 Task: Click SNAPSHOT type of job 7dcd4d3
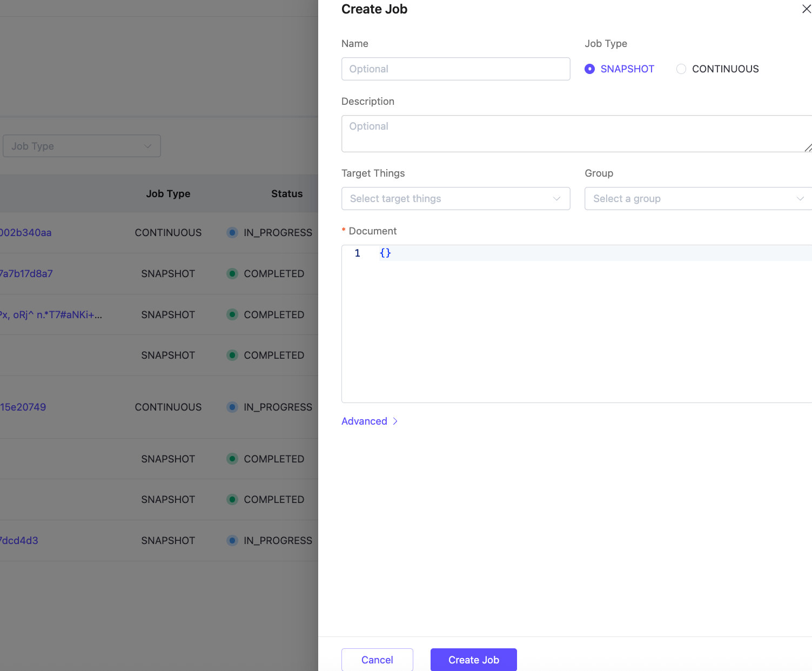click(168, 541)
